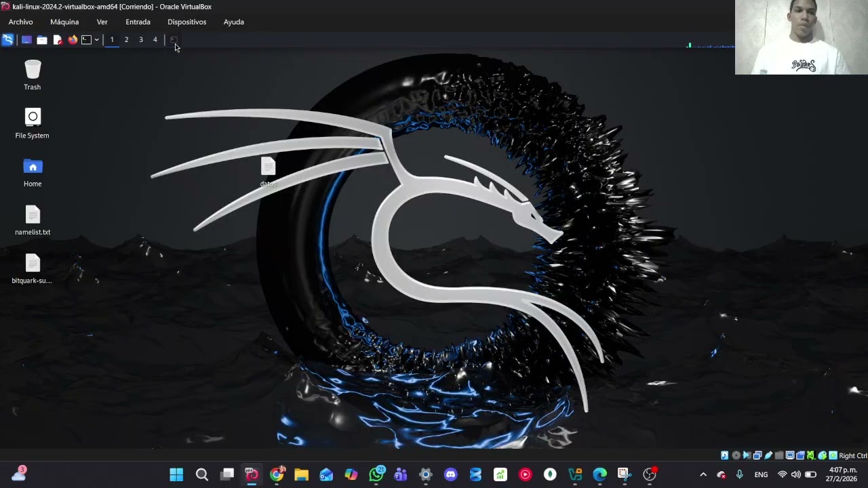Open the Máquina menu

point(64,22)
